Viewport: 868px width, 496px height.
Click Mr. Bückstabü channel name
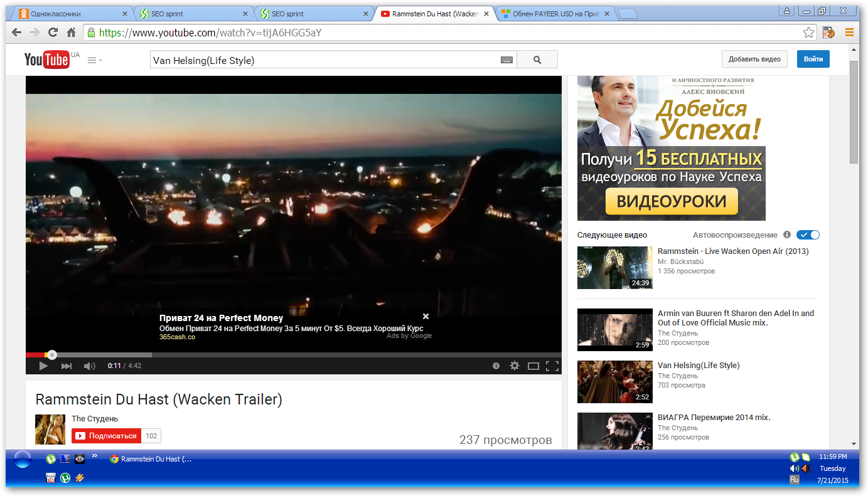click(680, 261)
